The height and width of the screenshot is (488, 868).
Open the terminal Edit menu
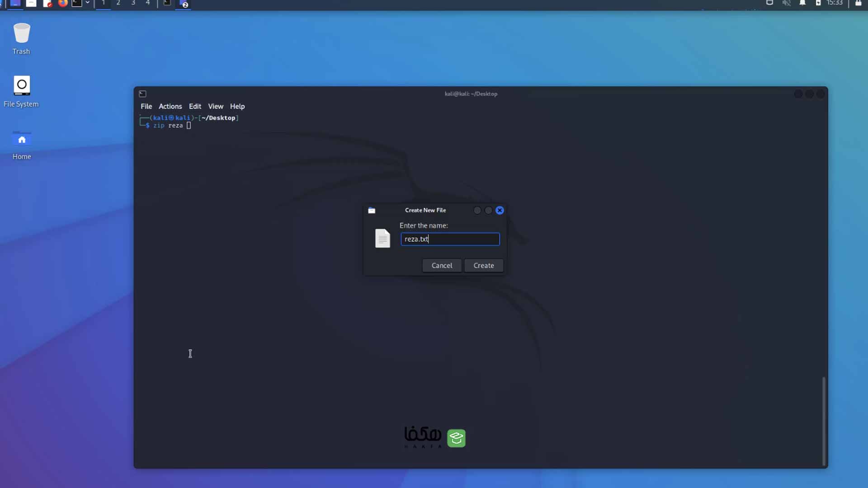(x=195, y=106)
